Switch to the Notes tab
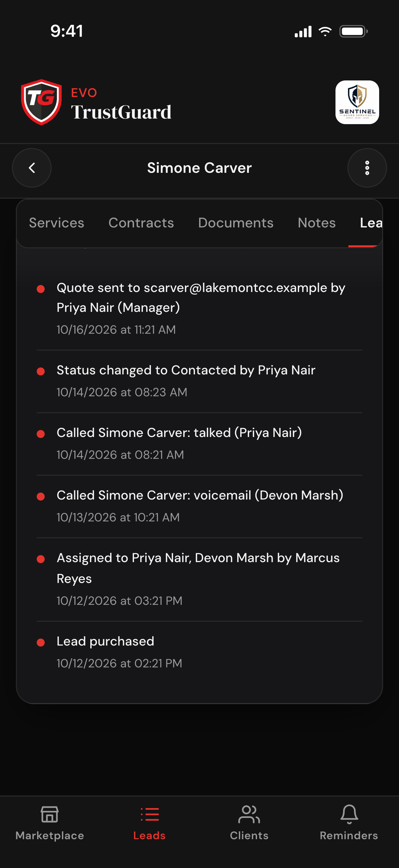 pyautogui.click(x=317, y=223)
